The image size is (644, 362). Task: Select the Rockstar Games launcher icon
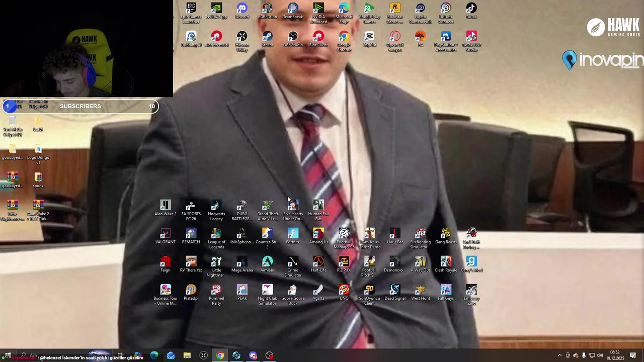(x=395, y=13)
